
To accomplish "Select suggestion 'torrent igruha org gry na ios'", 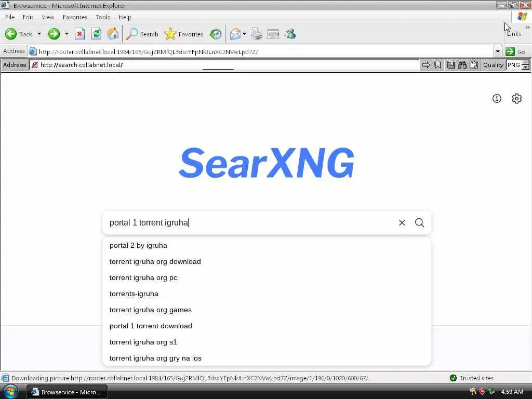I will pyautogui.click(x=267, y=358).
